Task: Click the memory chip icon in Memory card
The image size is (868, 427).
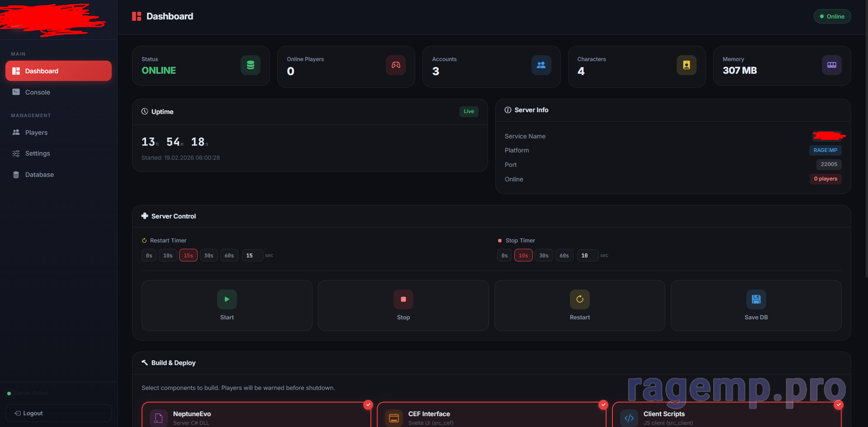Action: 831,65
